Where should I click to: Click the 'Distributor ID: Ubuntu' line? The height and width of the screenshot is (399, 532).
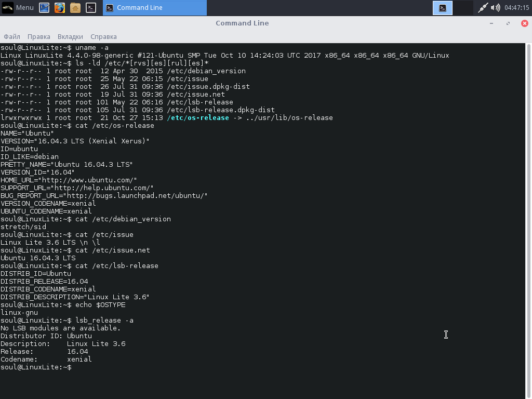(x=46, y=336)
